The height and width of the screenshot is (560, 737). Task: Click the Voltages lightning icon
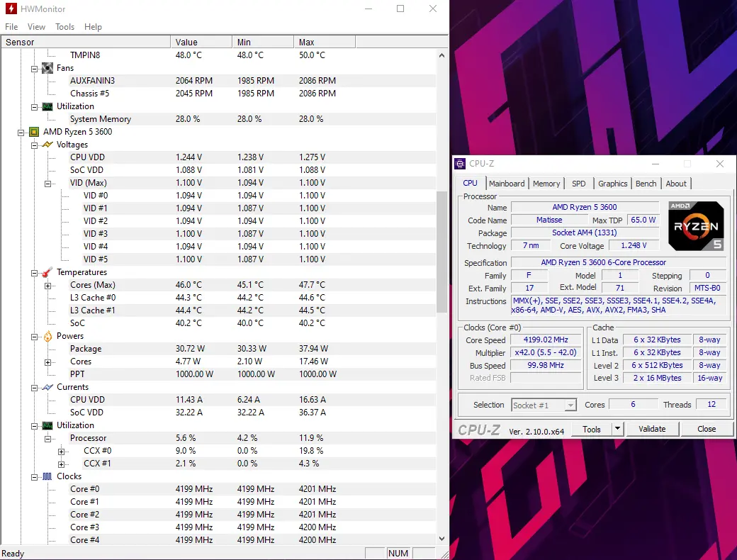click(x=47, y=145)
